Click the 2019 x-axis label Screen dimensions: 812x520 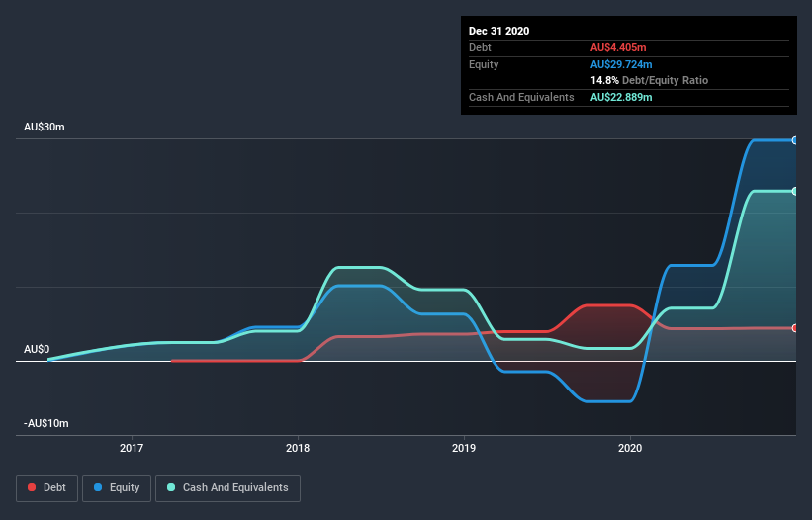[464, 448]
